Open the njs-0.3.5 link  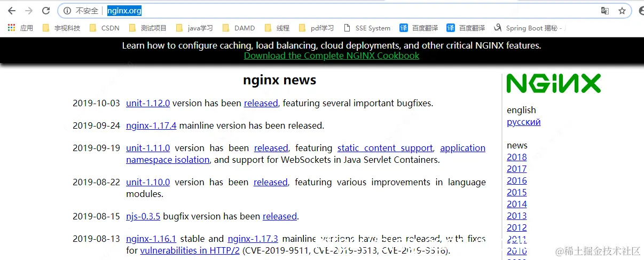[143, 216]
